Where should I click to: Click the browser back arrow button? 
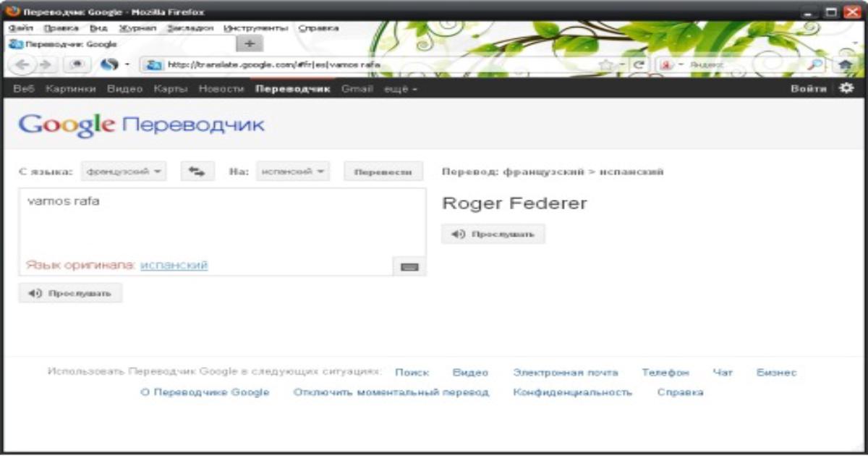click(x=22, y=64)
